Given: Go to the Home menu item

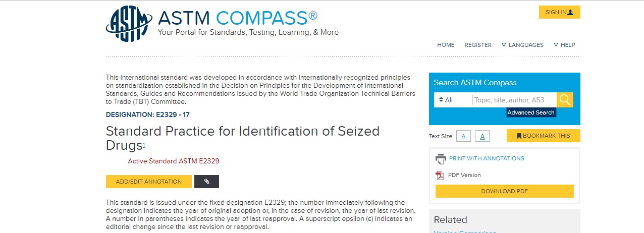Looking at the screenshot, I should click(446, 45).
